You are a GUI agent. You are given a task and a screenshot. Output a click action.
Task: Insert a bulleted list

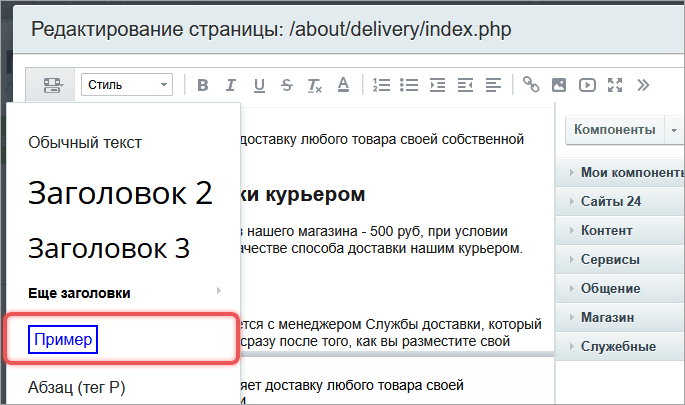[x=409, y=85]
